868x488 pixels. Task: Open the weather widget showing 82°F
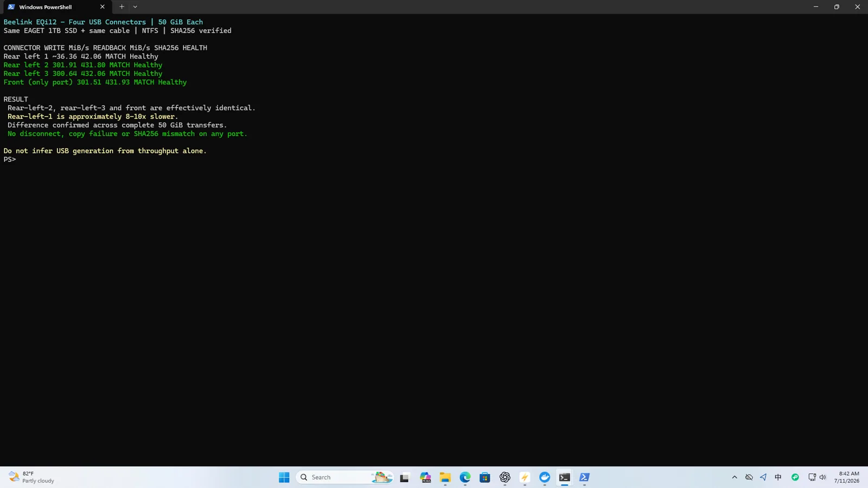point(31,477)
